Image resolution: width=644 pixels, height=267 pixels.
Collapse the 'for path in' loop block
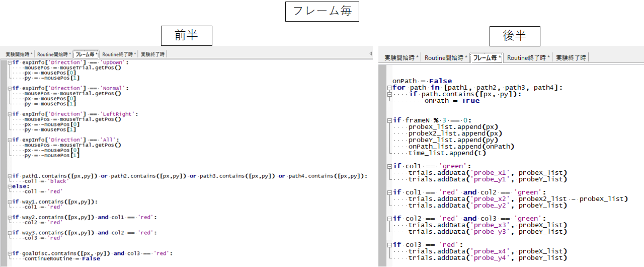click(x=389, y=88)
